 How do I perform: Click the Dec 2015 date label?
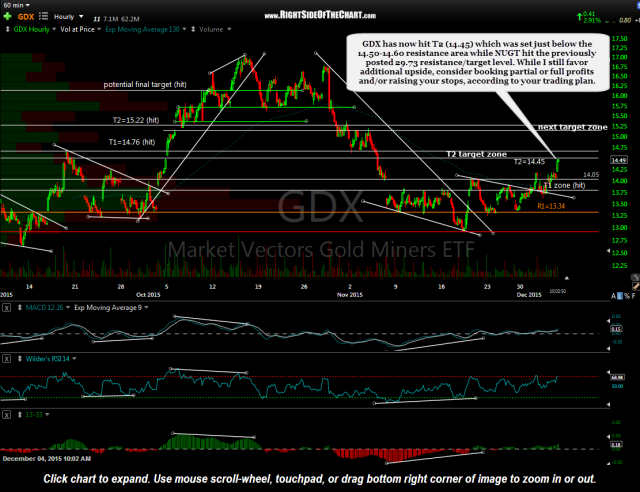529,295
